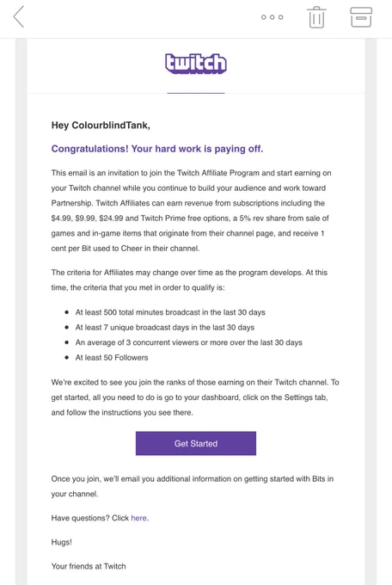Click the "The criteria for Affiliates" paragraph
The width and height of the screenshot is (392, 585).
pos(189,280)
